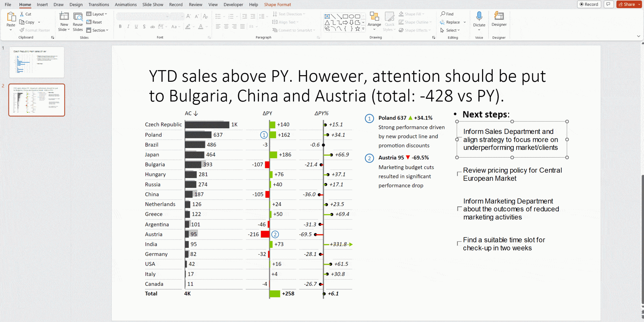The image size is (644, 322).
Task: Switch to the Shape Format tab
Action: pyautogui.click(x=277, y=4)
